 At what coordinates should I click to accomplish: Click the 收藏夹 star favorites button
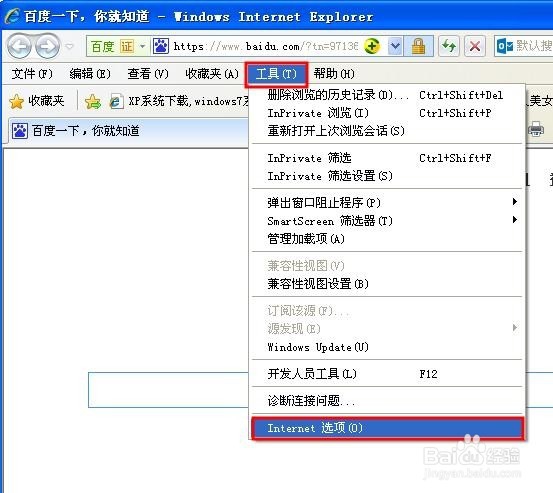[x=37, y=101]
